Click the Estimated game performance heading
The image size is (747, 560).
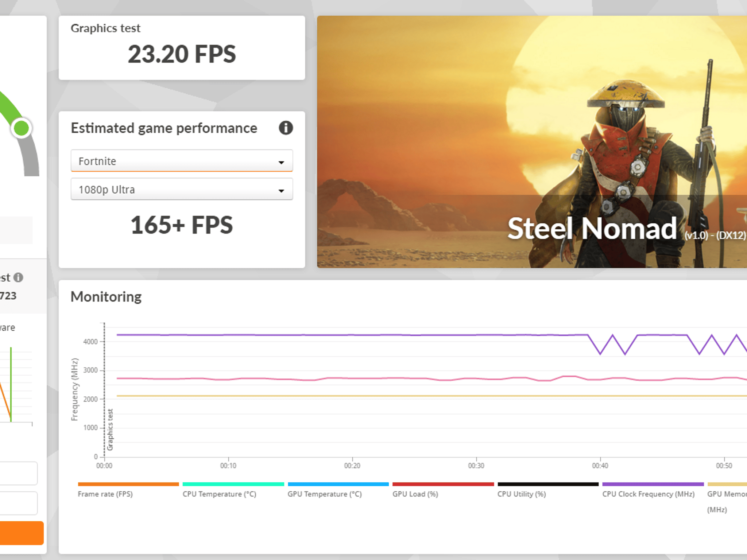coord(164,128)
